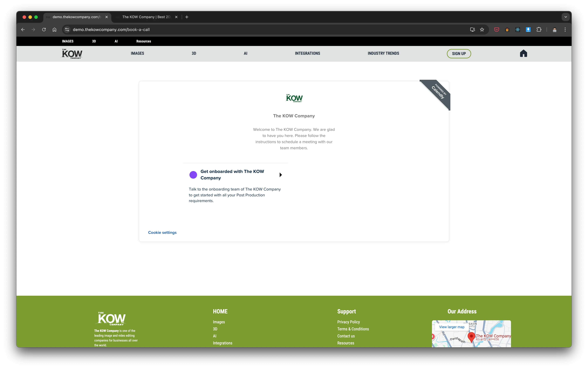Screen dimensions: 588x369
Task: Click the green KOW logo in Calendly card
Action: tap(294, 98)
